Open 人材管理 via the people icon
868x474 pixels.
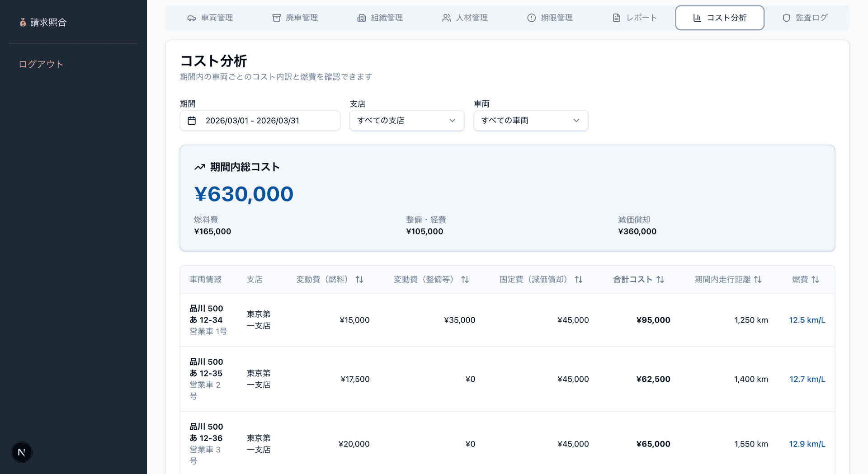(446, 18)
